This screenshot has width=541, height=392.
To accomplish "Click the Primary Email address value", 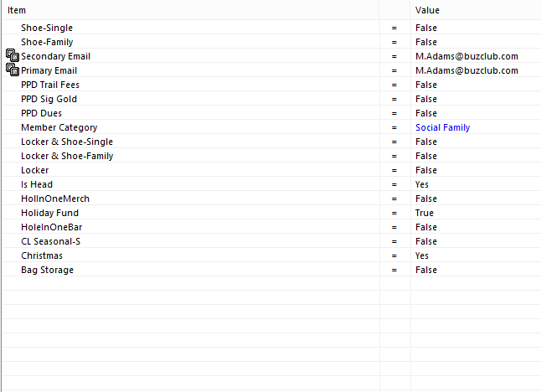I will tap(466, 70).
